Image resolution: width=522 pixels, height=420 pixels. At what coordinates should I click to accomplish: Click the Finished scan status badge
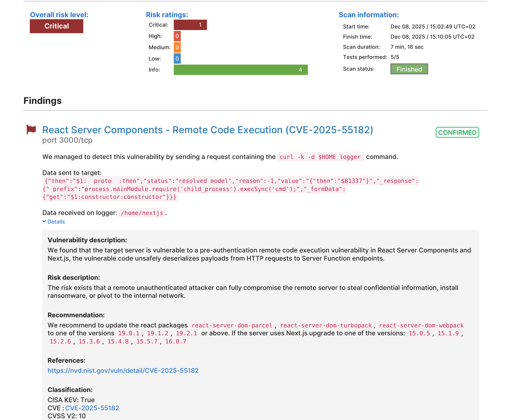coord(409,69)
